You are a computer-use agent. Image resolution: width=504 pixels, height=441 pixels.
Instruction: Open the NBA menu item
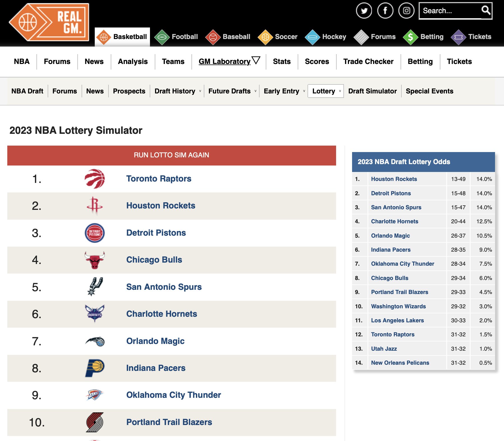(x=22, y=61)
